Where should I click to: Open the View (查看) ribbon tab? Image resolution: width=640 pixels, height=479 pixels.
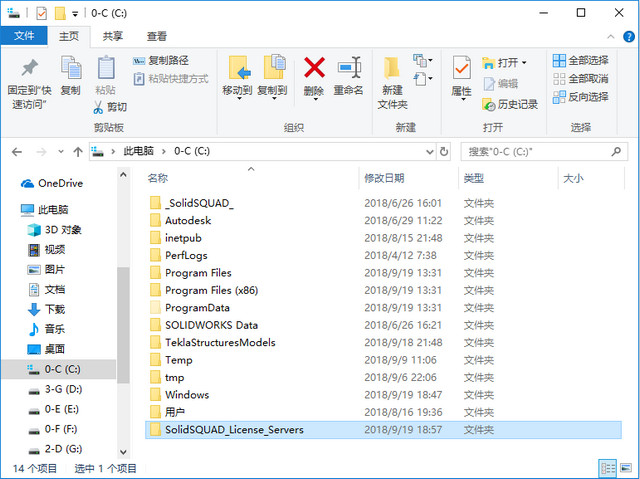(x=157, y=36)
